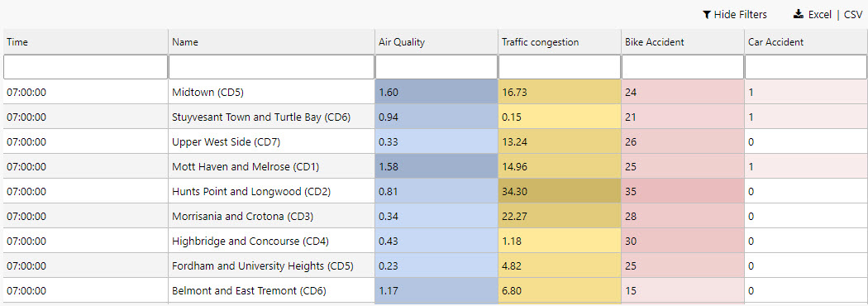Click Air Quality value 0.33

[436, 141]
